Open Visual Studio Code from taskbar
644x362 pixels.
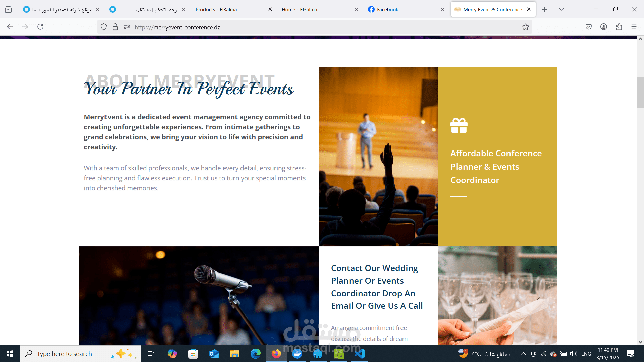pyautogui.click(x=360, y=354)
